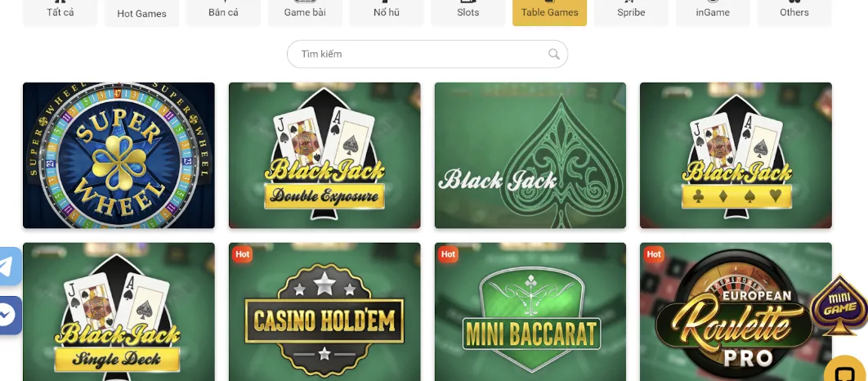Click the Hot badge on Casino Hold'em
The height and width of the screenshot is (381, 868).
tap(243, 254)
